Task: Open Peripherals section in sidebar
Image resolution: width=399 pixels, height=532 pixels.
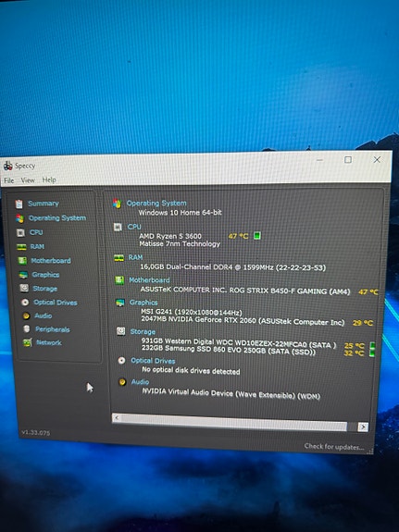Action: tap(53, 329)
